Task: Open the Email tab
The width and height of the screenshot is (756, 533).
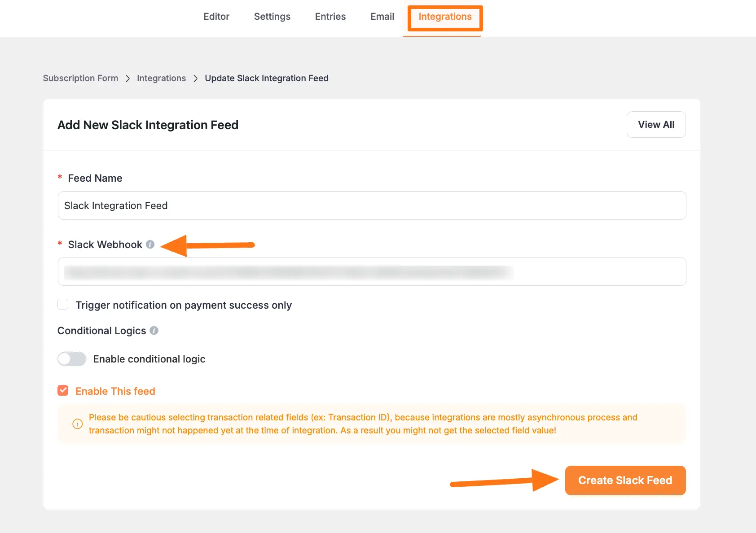Action: [x=382, y=17]
